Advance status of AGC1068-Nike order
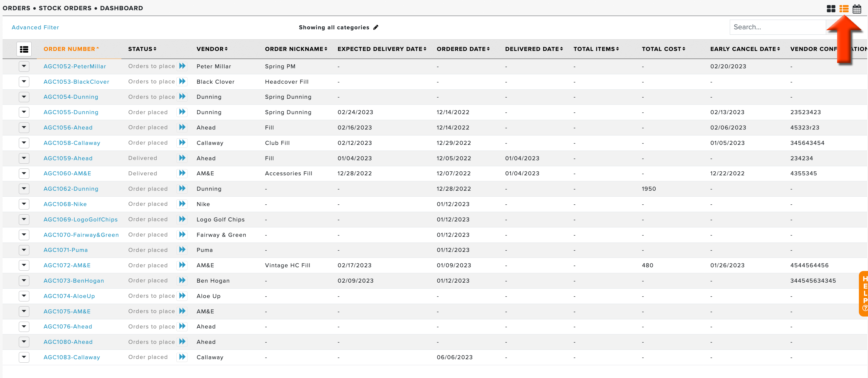Screen dimensions: 868x378 tap(182, 204)
